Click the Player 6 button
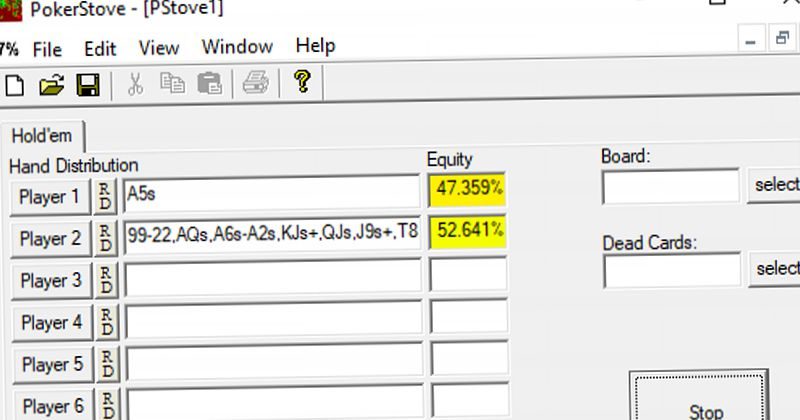Viewport: 800px width, 420px height. (x=54, y=405)
